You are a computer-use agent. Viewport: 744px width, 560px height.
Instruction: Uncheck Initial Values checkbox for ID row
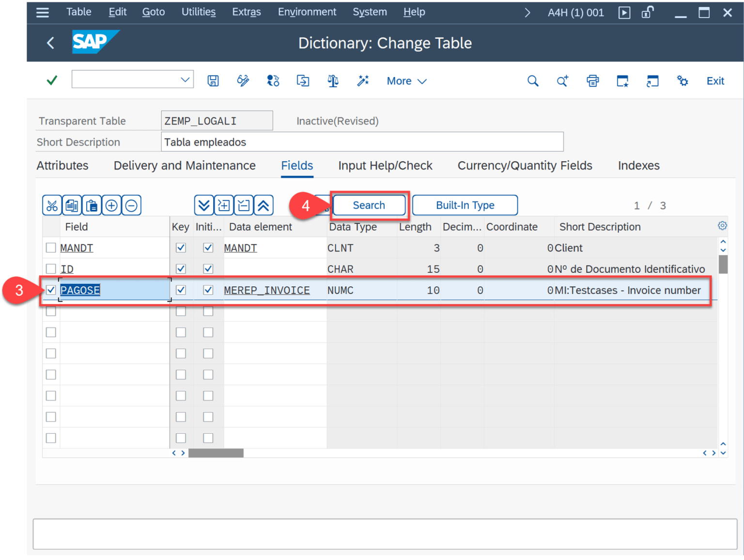point(208,269)
